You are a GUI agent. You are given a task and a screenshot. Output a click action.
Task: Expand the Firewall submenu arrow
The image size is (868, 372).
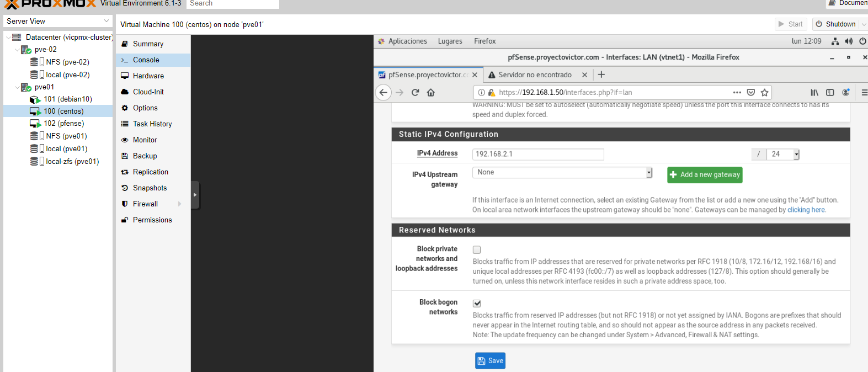pos(180,204)
